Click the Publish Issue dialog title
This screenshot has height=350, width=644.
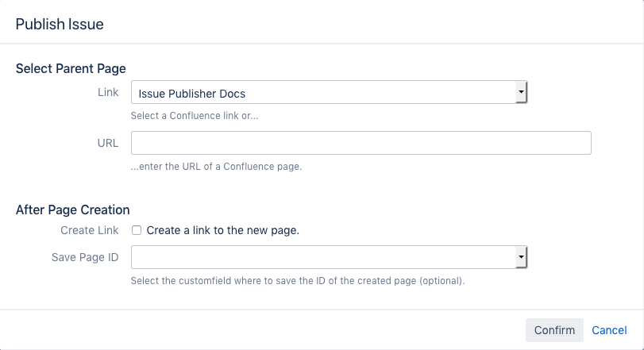(x=60, y=25)
